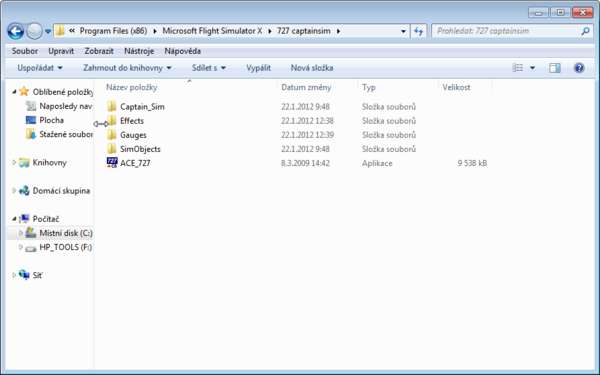Screen dimensions: 600x375
Task: Open the Nápověda menu
Action: click(x=183, y=51)
